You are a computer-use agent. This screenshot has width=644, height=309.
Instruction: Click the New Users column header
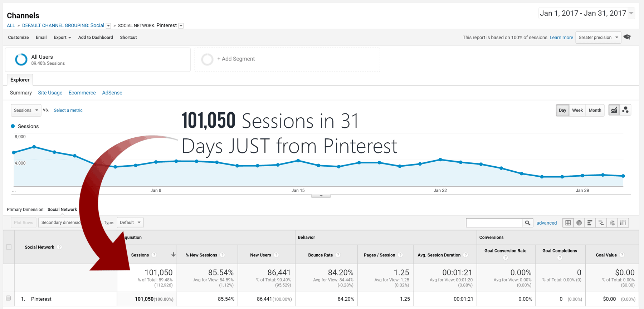260,255
